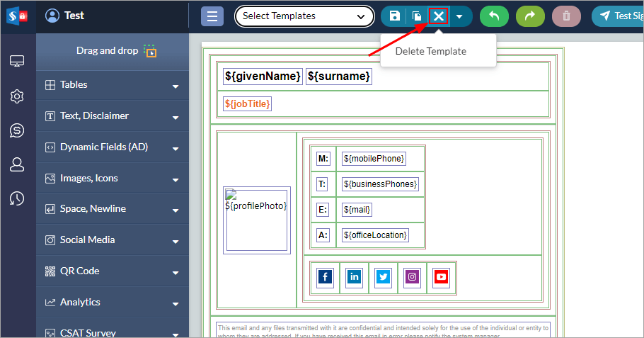Click the Test Signature send button

tap(617, 16)
